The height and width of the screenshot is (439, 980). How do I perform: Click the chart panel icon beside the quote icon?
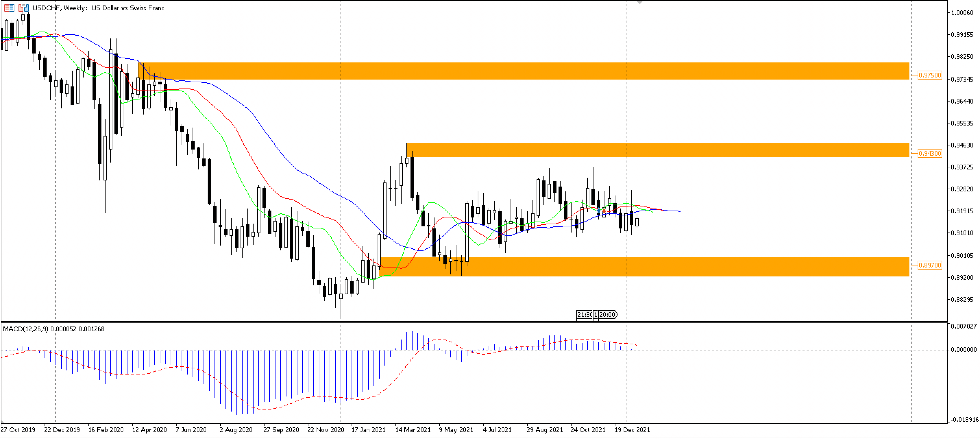pyautogui.click(x=23, y=8)
